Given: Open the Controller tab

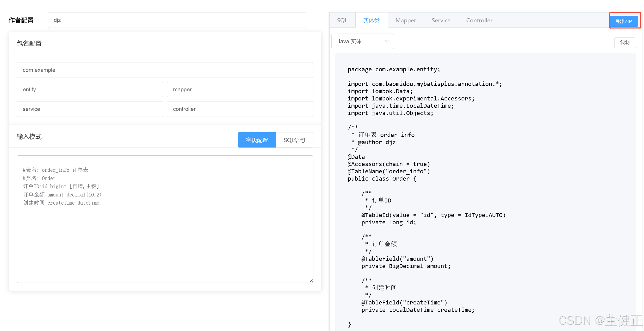Looking at the screenshot, I should click(x=479, y=20).
